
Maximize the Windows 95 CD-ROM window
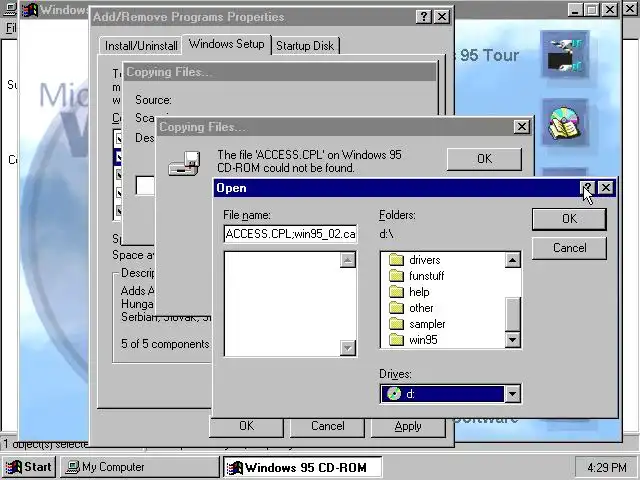pos(591,9)
